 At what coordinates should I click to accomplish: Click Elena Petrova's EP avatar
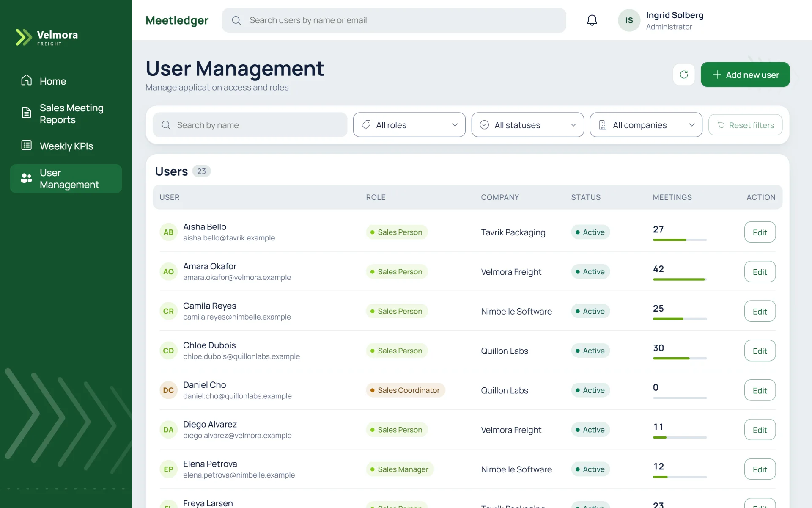[168, 469]
